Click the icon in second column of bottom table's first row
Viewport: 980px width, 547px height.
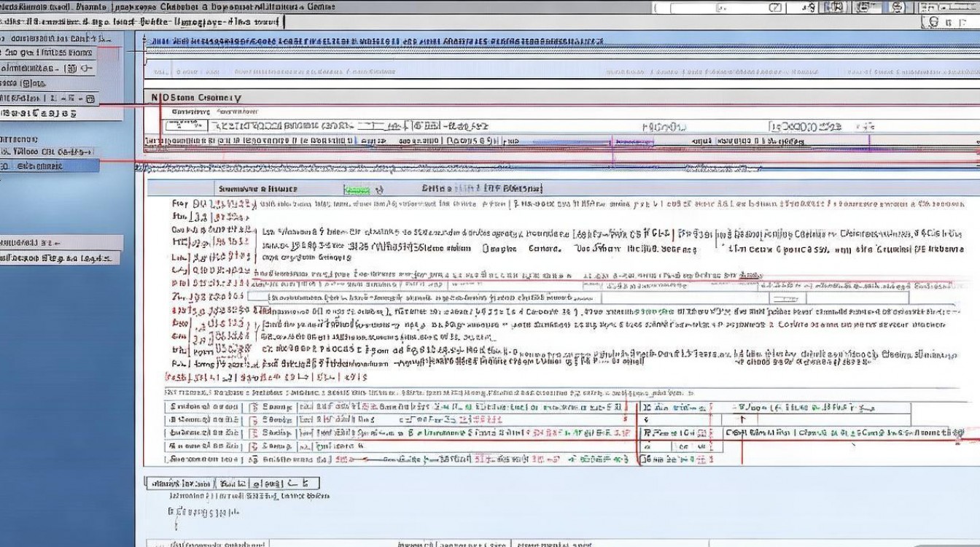click(x=254, y=407)
